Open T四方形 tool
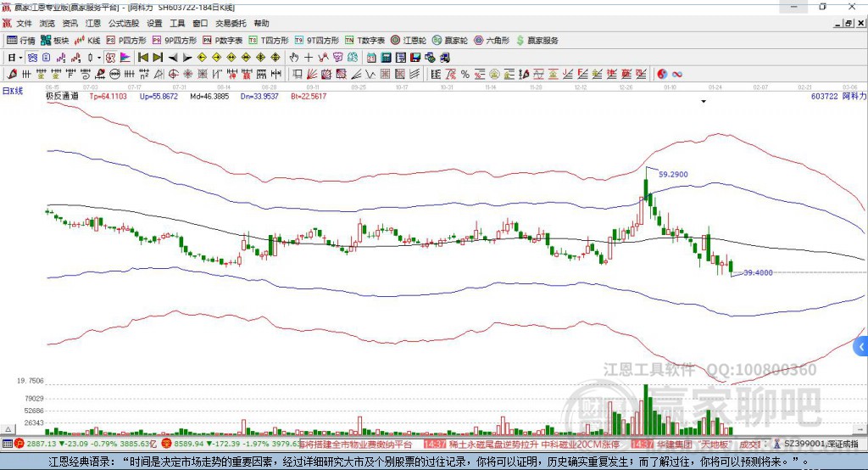Image resolution: width=868 pixels, height=470 pixels. [x=269, y=41]
